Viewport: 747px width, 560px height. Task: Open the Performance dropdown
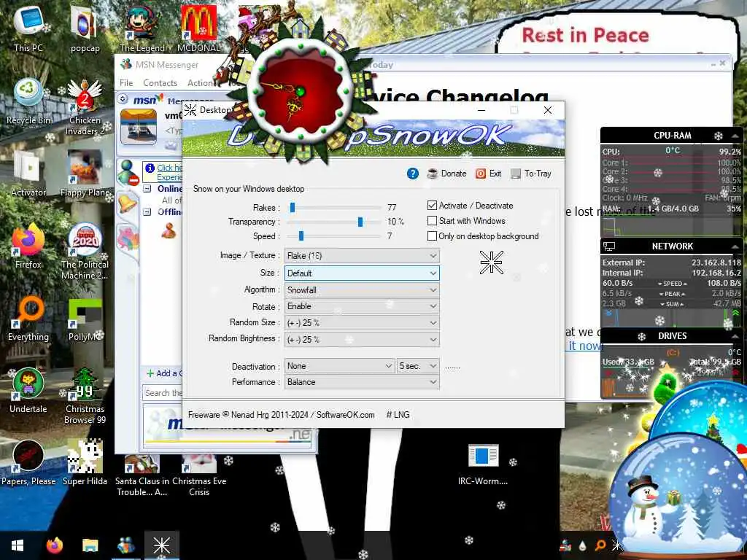tap(362, 382)
